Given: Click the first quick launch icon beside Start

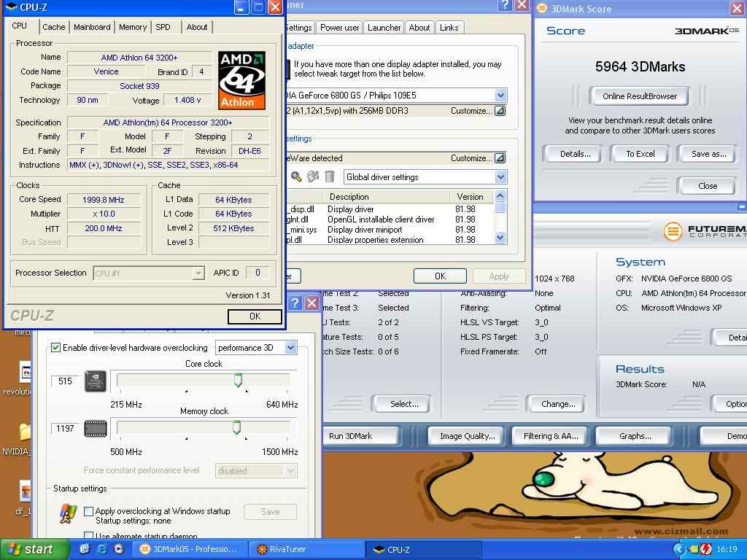Looking at the screenshot, I should (x=85, y=549).
